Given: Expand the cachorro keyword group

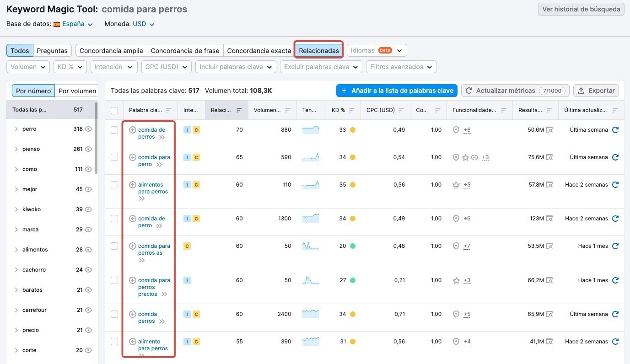Looking at the screenshot, I should coord(16,270).
